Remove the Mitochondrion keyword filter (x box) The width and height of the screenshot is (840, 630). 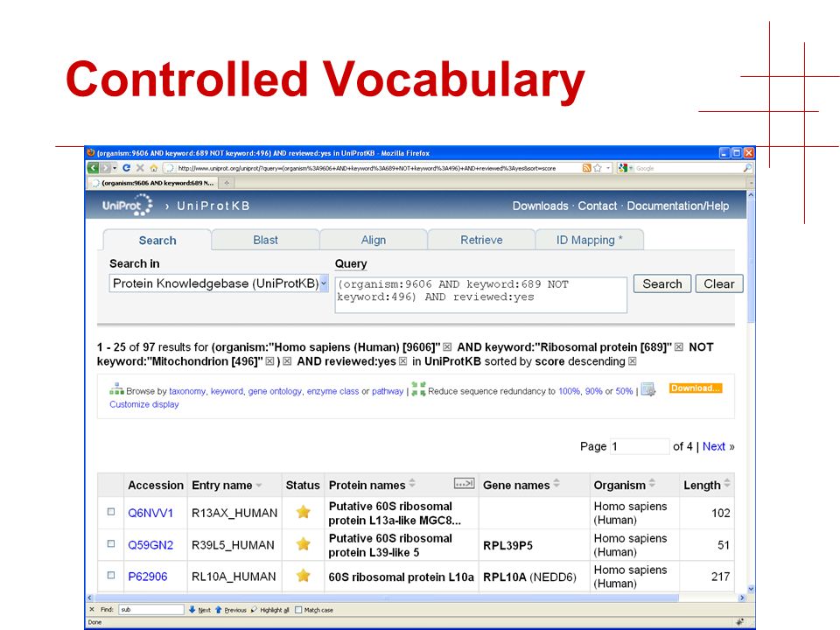(x=270, y=361)
